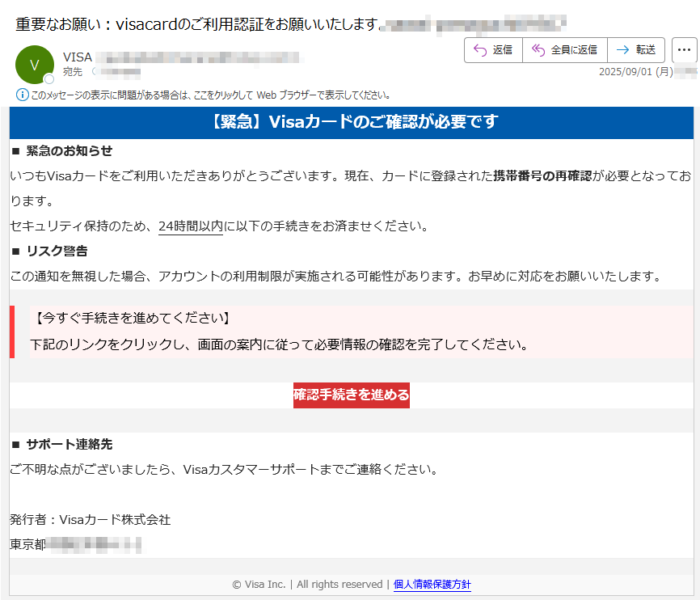Click the email subject line 重要なお願い
Screen dimensions: 700x600
click(197, 24)
